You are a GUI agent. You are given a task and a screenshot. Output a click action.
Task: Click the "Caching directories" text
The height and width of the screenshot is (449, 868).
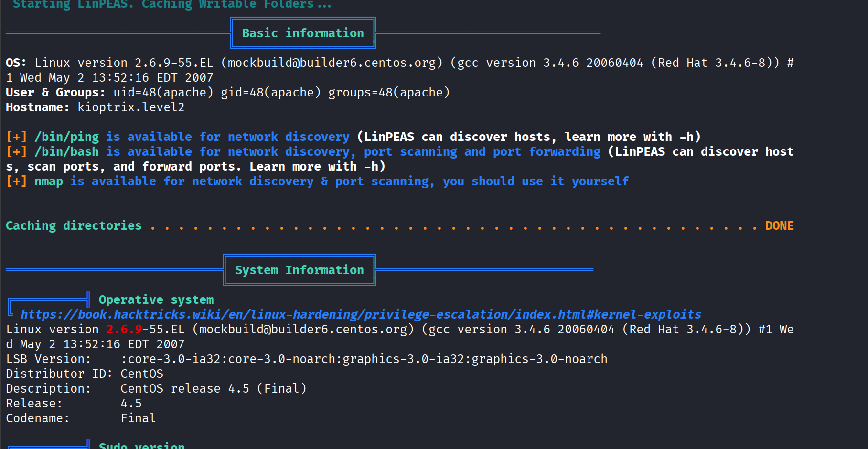coord(74,225)
